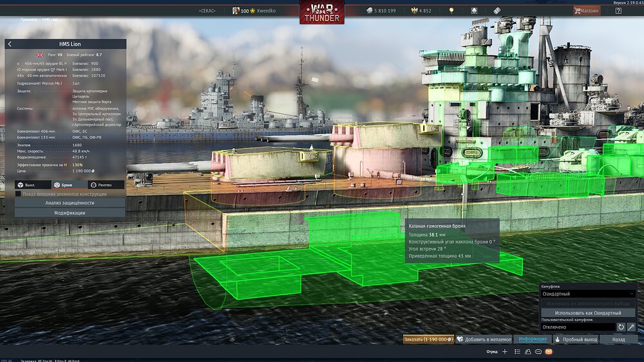Click the Водоизмещение value 47145 т
Screen dimensions: 644x362
[x=80, y=157]
